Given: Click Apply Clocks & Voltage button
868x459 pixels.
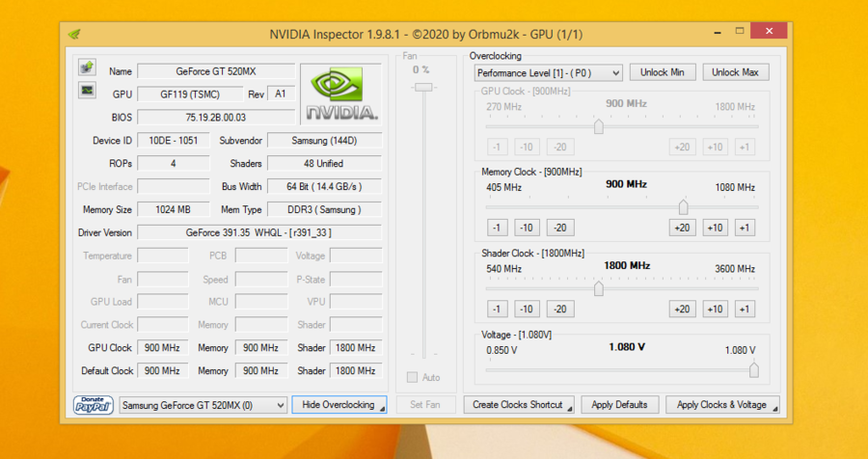Looking at the screenshot, I should coord(722,405).
